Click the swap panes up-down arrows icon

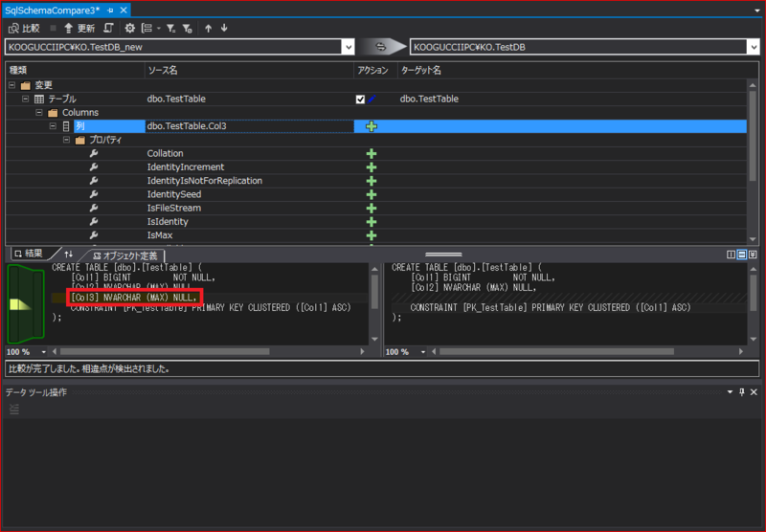pos(68,254)
